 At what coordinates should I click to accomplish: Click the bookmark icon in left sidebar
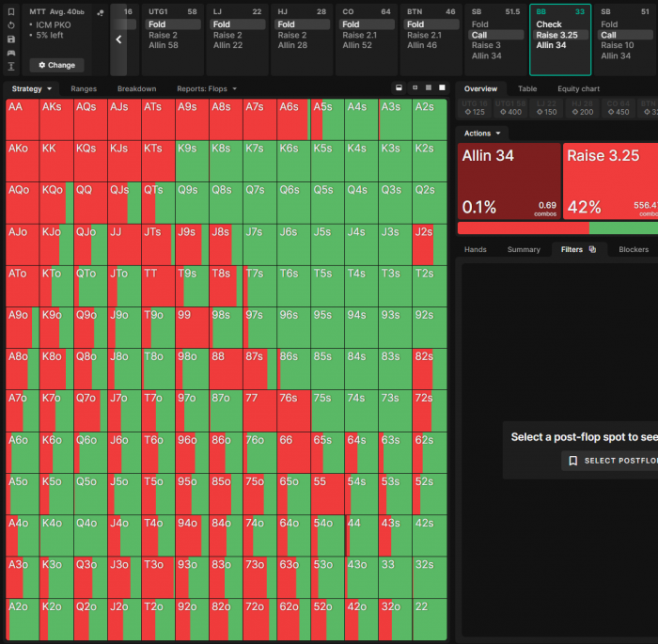[11, 11]
